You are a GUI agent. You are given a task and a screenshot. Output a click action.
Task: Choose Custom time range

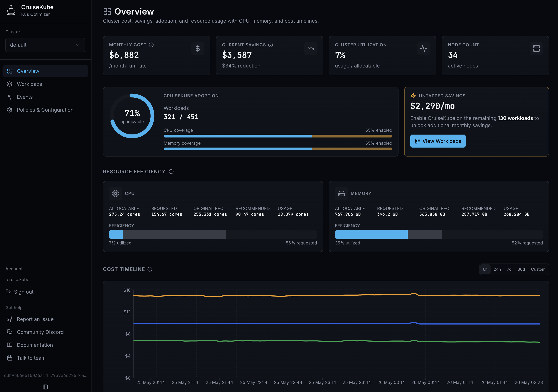click(x=538, y=269)
